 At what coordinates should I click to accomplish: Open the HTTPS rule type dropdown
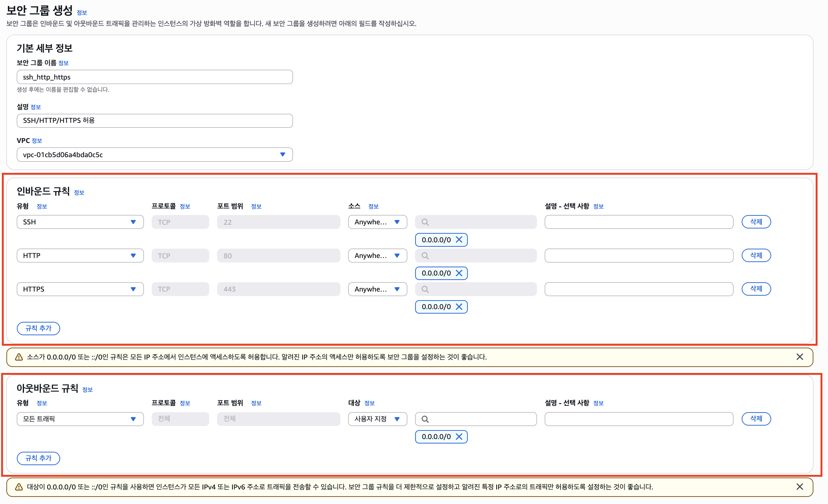coord(80,289)
